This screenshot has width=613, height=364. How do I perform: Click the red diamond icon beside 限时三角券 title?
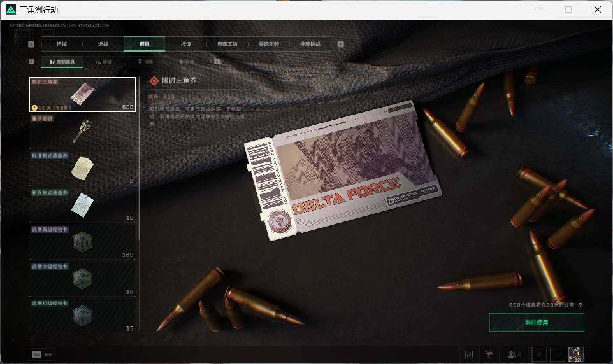tap(154, 80)
